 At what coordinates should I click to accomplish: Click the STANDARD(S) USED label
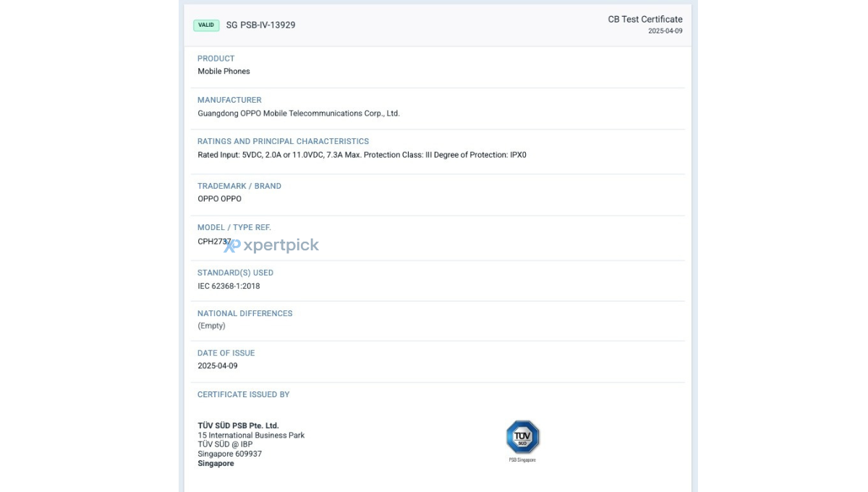pyautogui.click(x=236, y=273)
